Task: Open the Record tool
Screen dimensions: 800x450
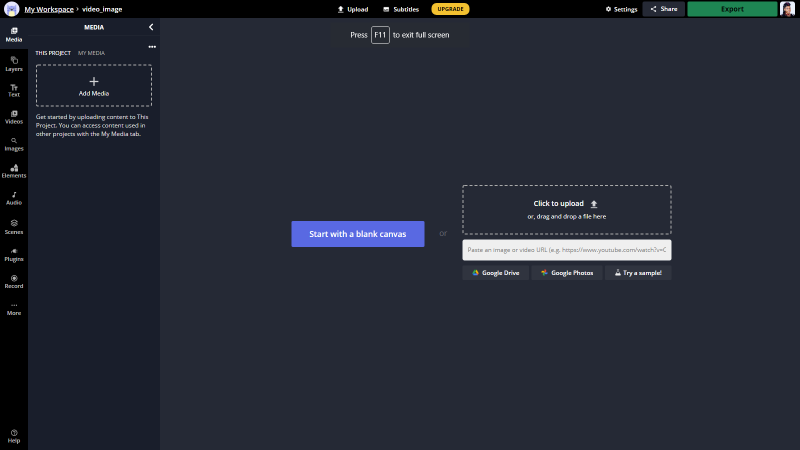Action: tap(14, 282)
